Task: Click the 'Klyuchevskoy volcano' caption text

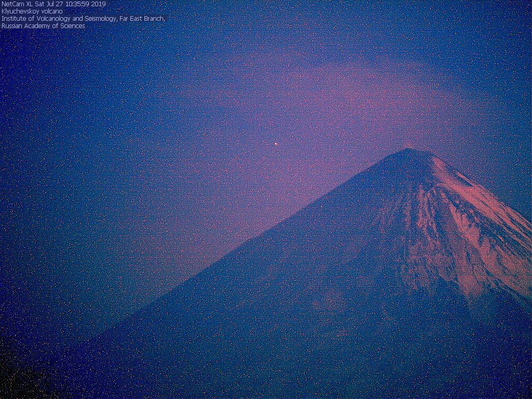Action: coord(32,11)
